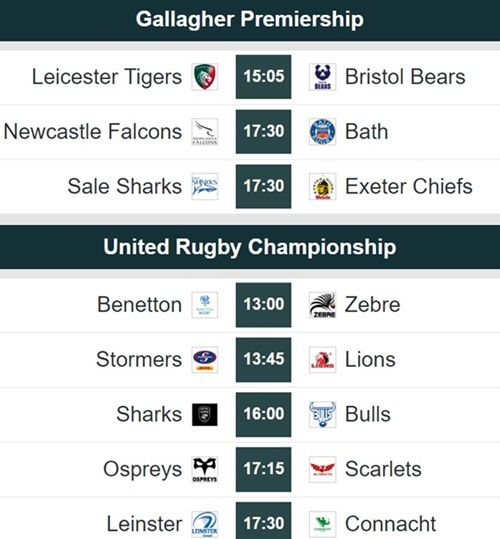Open the 13:00 Benetton versus Zebre kickoff
500x539 pixels.
264,305
